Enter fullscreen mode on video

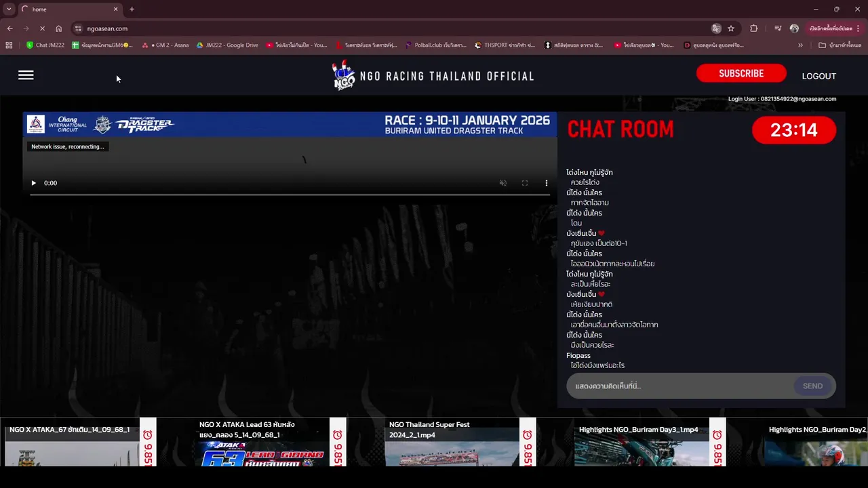coord(524,183)
